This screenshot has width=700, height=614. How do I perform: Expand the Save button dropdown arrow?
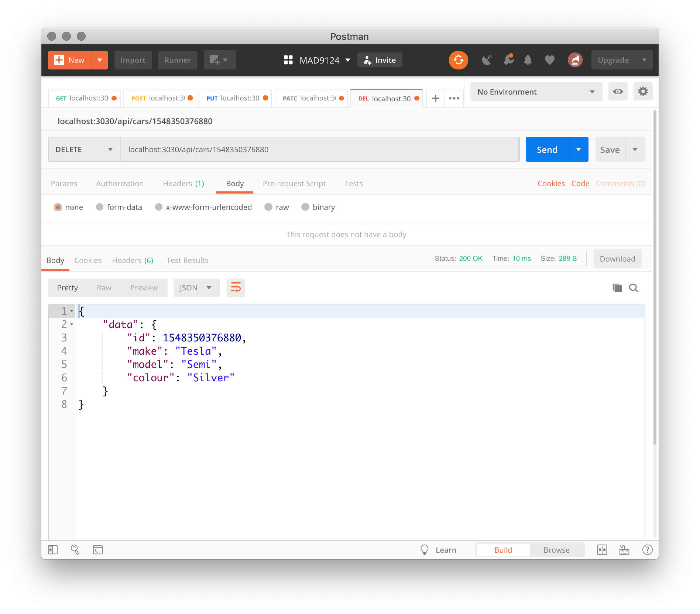pos(635,149)
